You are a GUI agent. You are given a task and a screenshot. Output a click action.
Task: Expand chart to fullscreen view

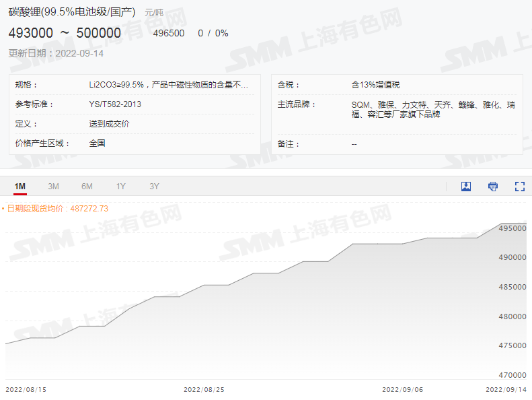(x=519, y=187)
